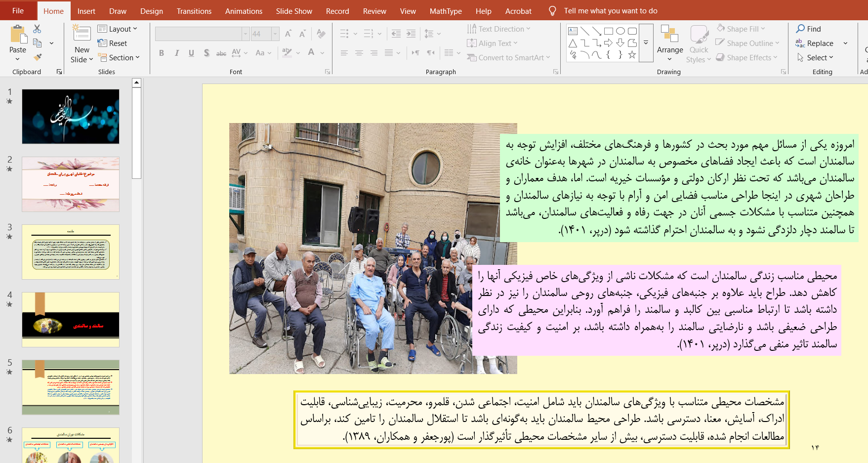Screen dimensions: 868x463
Task: Click the Cut scissors icon
Action: [37, 29]
